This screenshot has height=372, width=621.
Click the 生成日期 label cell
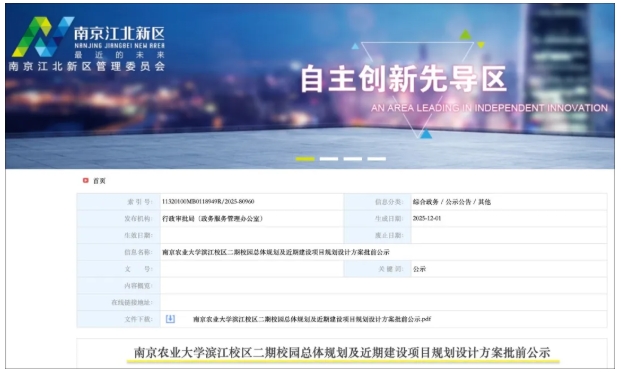(x=377, y=219)
